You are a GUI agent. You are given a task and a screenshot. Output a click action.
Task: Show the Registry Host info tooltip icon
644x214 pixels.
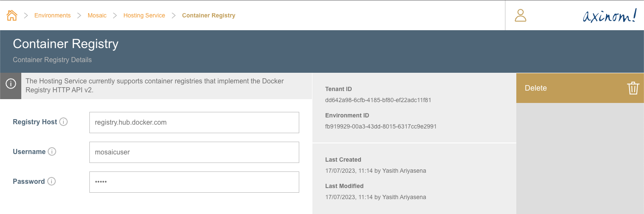[x=63, y=122]
